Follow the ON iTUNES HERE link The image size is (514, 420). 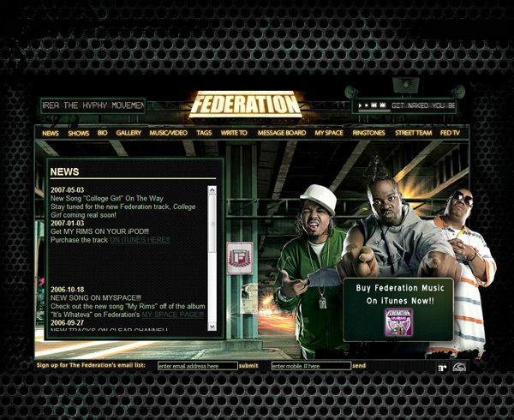pyautogui.click(x=140, y=240)
